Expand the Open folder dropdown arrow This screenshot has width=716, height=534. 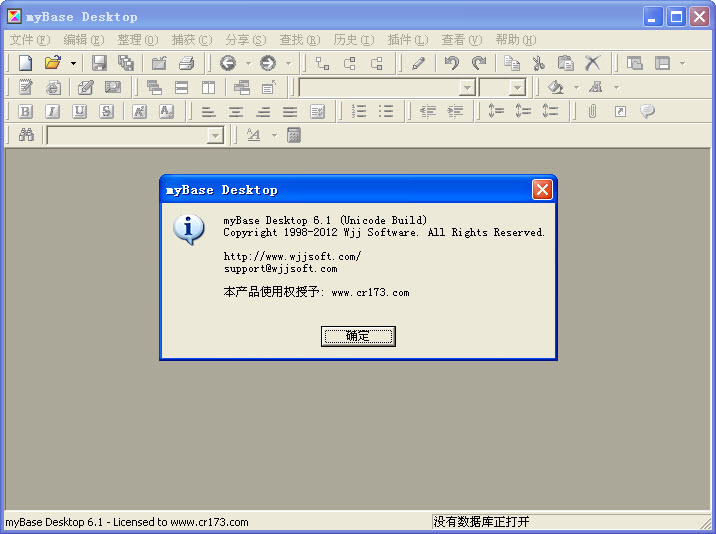coord(74,63)
